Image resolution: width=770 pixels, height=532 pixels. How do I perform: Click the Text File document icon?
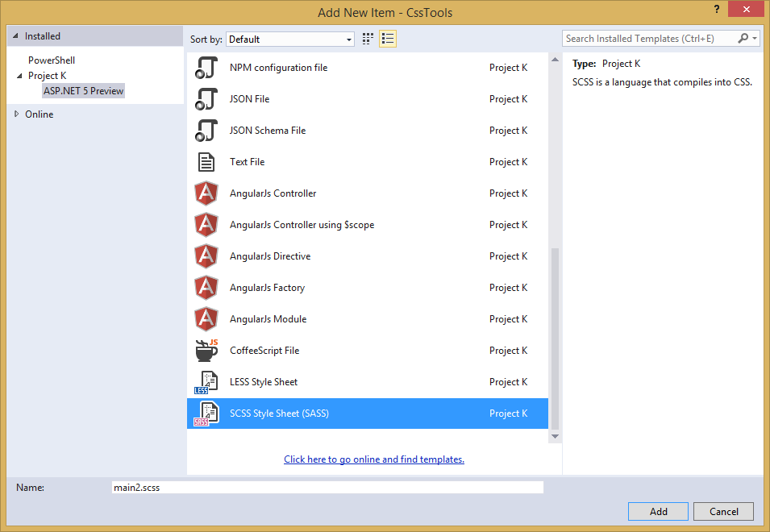(206, 162)
